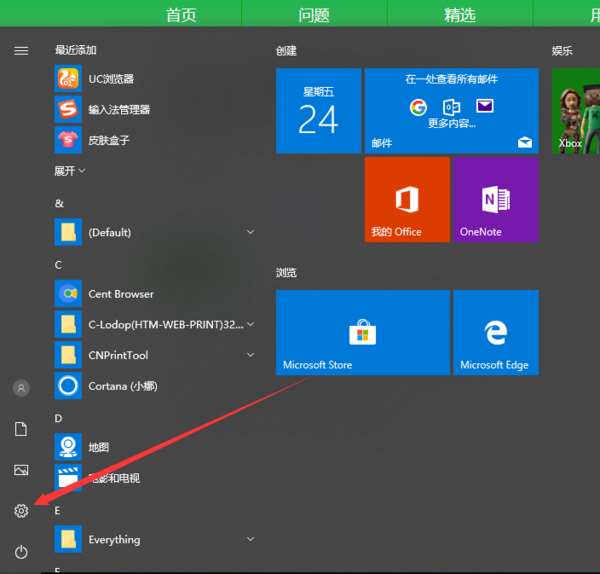Switch to the 问题 tab
600x574 pixels.
(x=314, y=15)
